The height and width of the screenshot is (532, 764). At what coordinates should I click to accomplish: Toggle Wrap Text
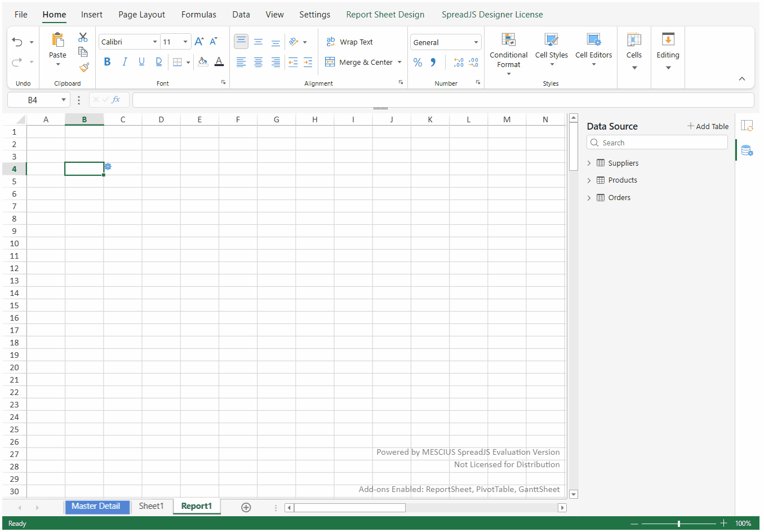click(350, 42)
